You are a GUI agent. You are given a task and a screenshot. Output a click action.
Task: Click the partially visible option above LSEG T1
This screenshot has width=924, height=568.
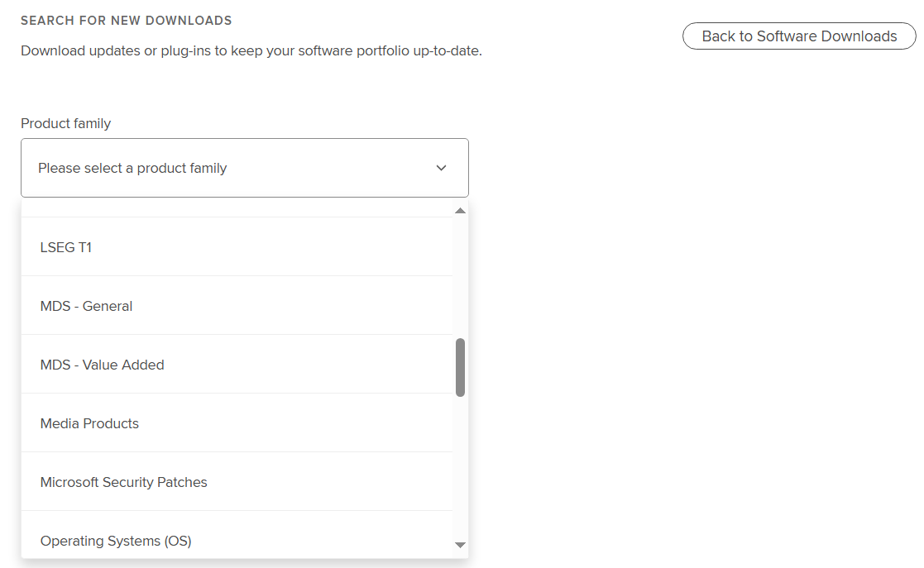[x=237, y=210]
